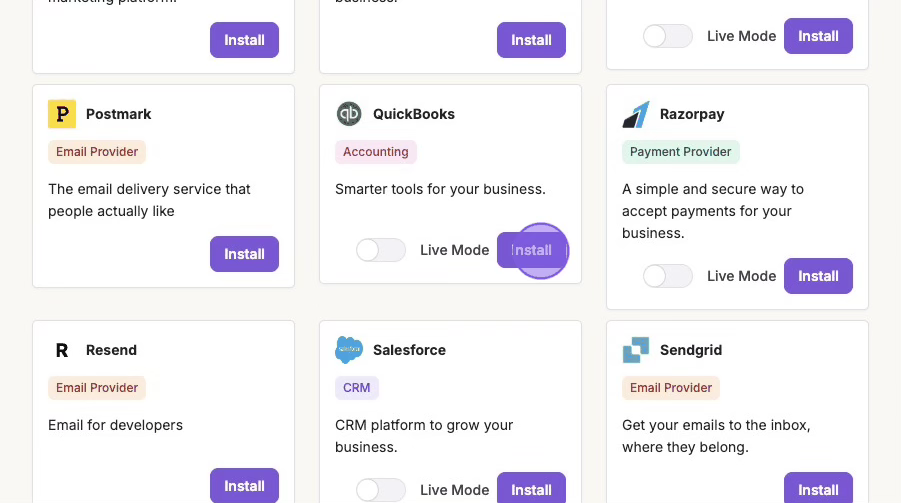Install the Resend email provider
The height and width of the screenshot is (503, 901).
[x=244, y=486]
